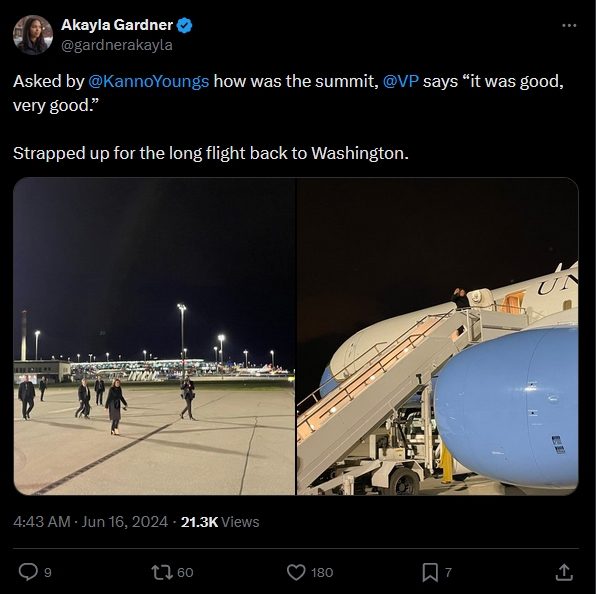Open the left tarmac photo
Screen dimensions: 596x594
tap(154, 336)
